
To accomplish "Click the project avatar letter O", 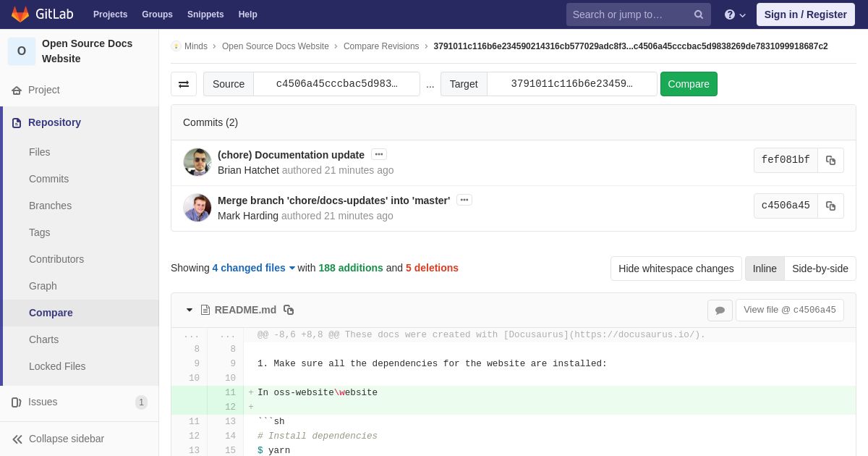I will click(22, 51).
